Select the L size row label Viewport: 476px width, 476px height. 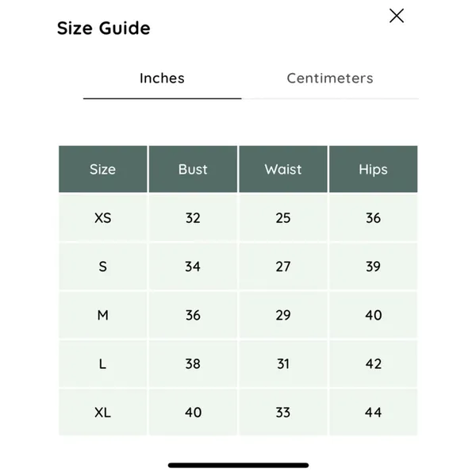point(103,363)
